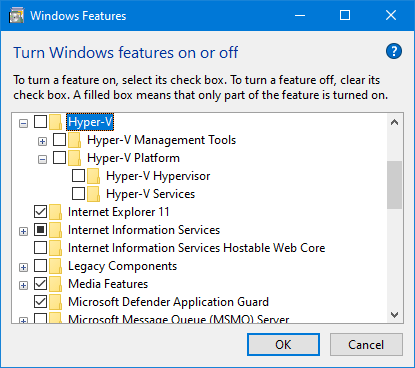Check the Hyper-V Platform box
This screenshot has width=415, height=368.
(x=59, y=158)
